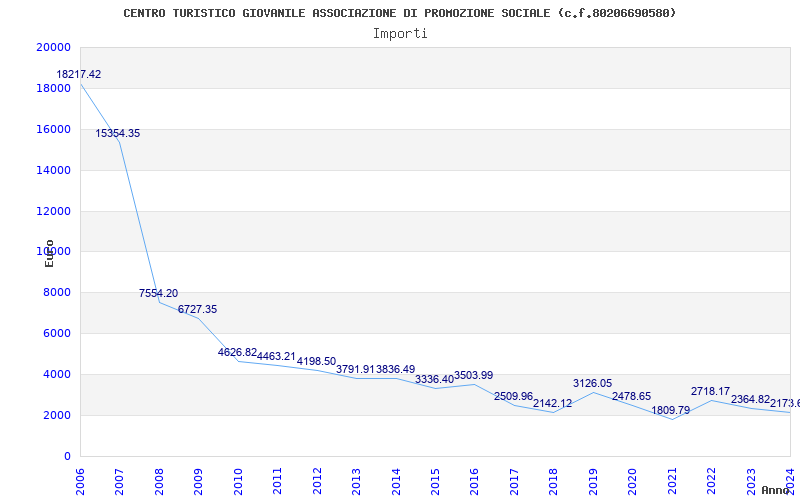Select the 3503.99 data label
Screen dimensions: 800x500
473,376
